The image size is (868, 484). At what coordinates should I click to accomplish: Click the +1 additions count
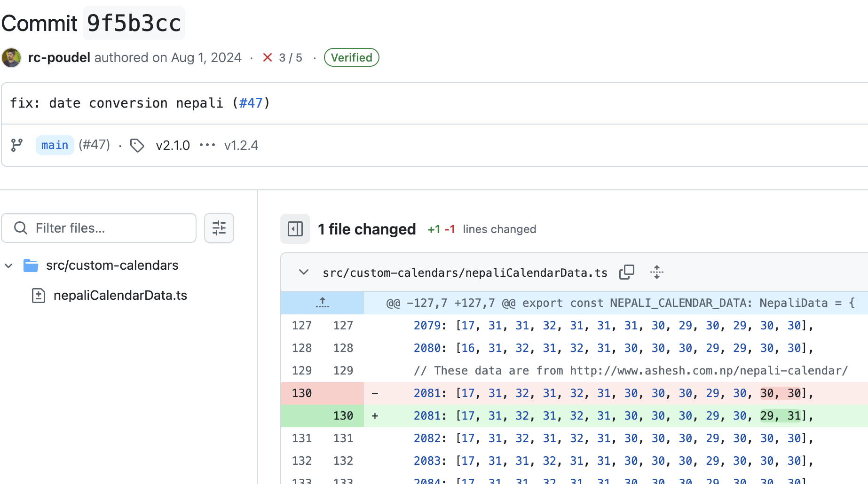(434, 229)
